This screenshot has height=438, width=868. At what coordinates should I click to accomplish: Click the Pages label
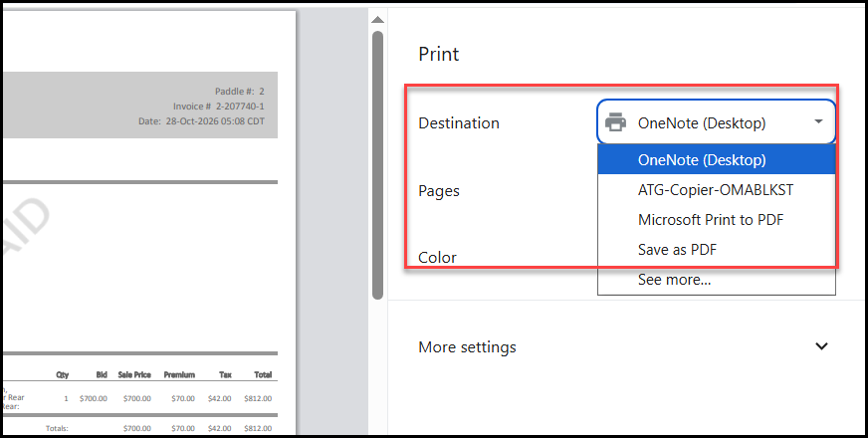[x=439, y=191]
